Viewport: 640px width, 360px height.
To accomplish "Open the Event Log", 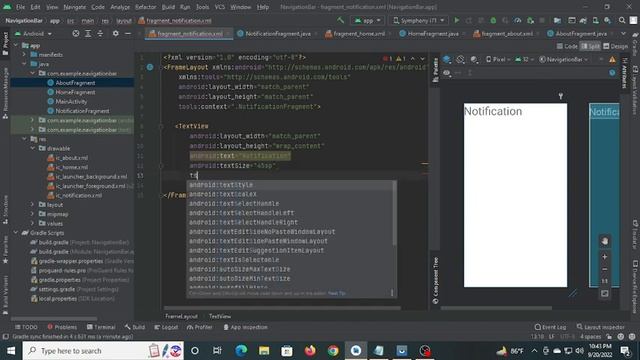I will point(550,327).
